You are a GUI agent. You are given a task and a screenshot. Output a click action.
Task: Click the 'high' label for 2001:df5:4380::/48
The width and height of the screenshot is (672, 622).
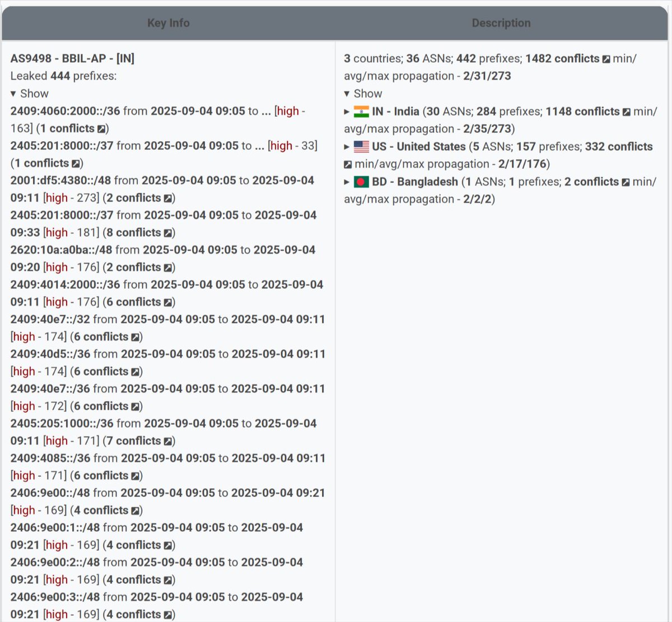tap(57, 198)
